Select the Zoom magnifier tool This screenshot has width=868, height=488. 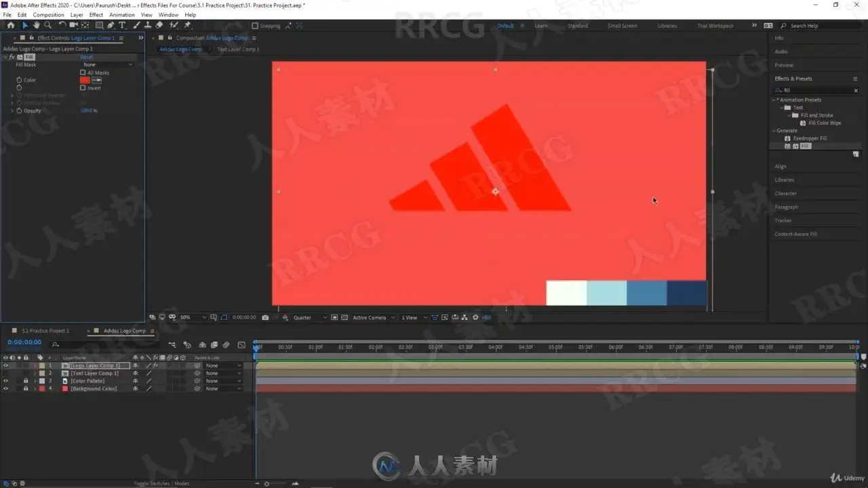point(47,26)
